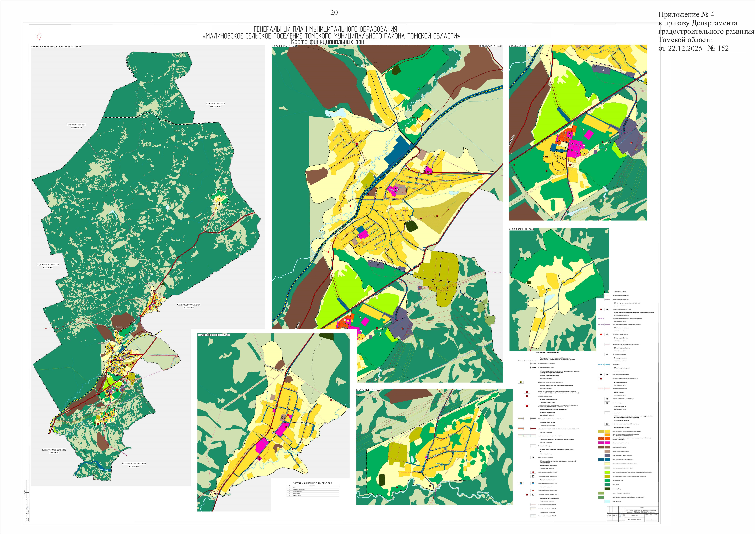The width and height of the screenshot is (756, 534).
Task: Click the sports facility (Спортивное сооружение) icon
Action: (x=527, y=396)
